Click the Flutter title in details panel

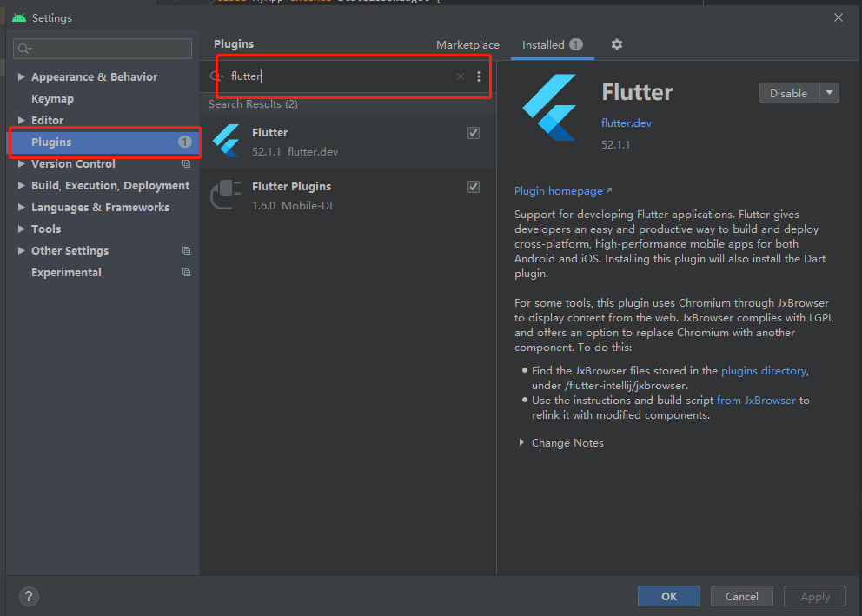(637, 92)
